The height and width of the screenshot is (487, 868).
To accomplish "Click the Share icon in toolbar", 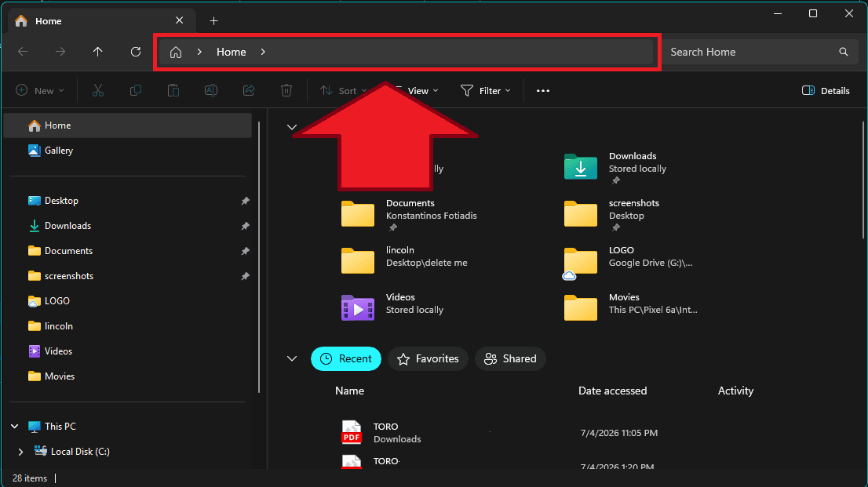I will point(249,90).
